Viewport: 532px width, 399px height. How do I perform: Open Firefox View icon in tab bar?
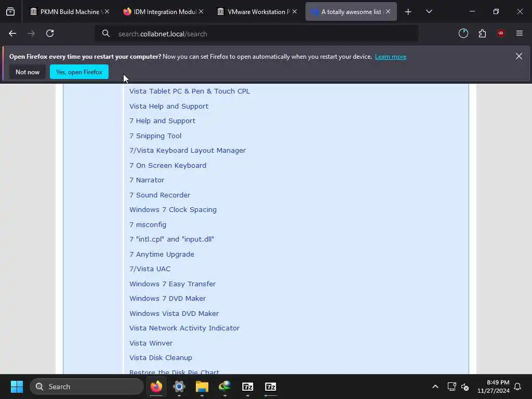point(10,11)
